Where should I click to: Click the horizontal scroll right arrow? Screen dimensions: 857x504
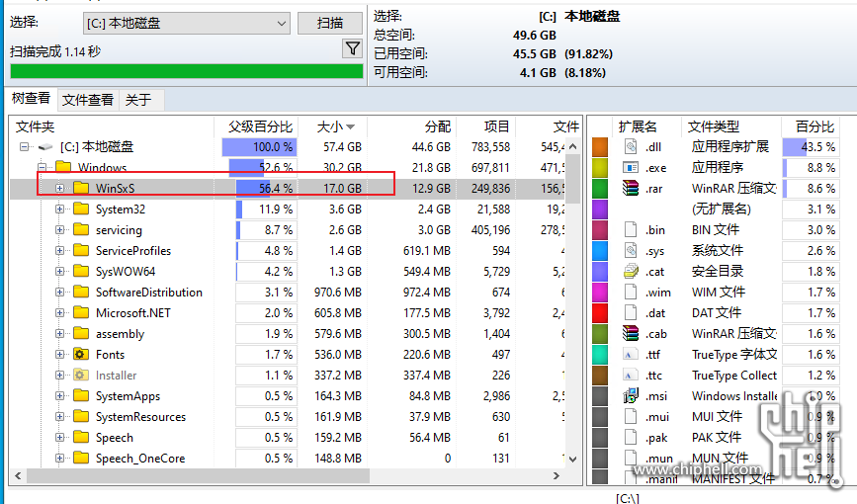557,475
